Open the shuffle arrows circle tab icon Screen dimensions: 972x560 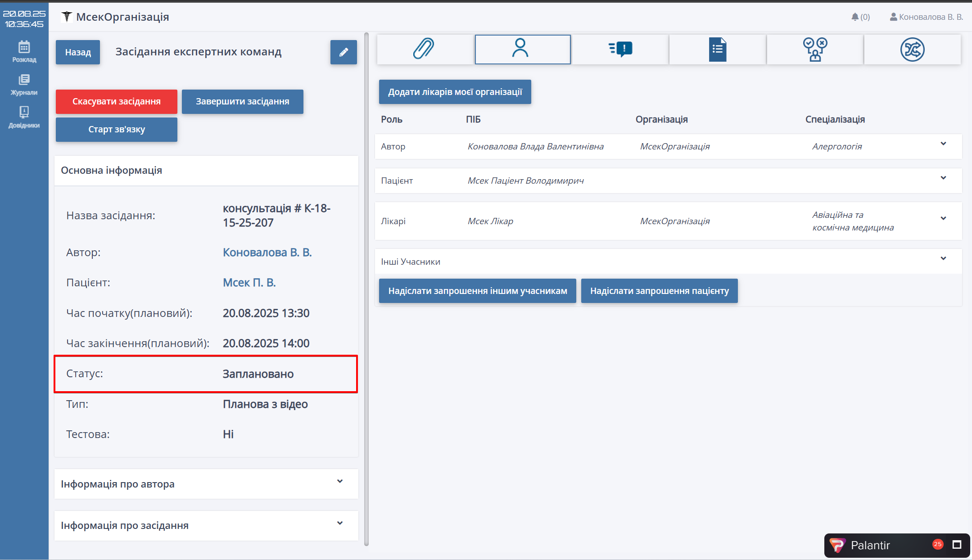pyautogui.click(x=912, y=49)
